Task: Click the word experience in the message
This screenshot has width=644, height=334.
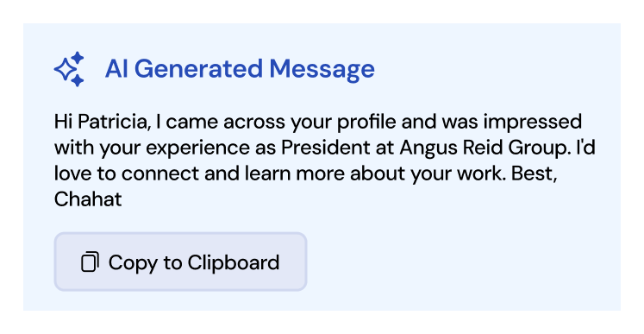Action: click(197, 148)
